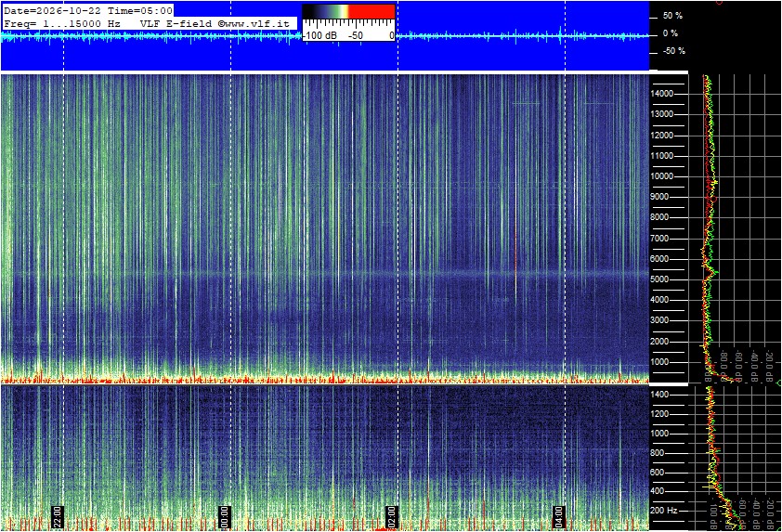The width and height of the screenshot is (782, 532).
Task: Click the Freq= 1...15000 Hz label
Action: (62, 23)
